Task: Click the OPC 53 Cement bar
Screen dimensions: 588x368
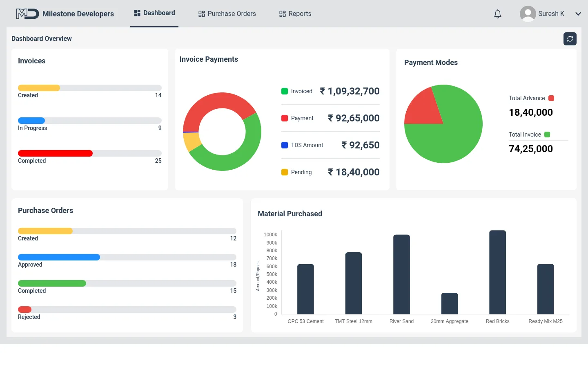Action: tap(305, 289)
